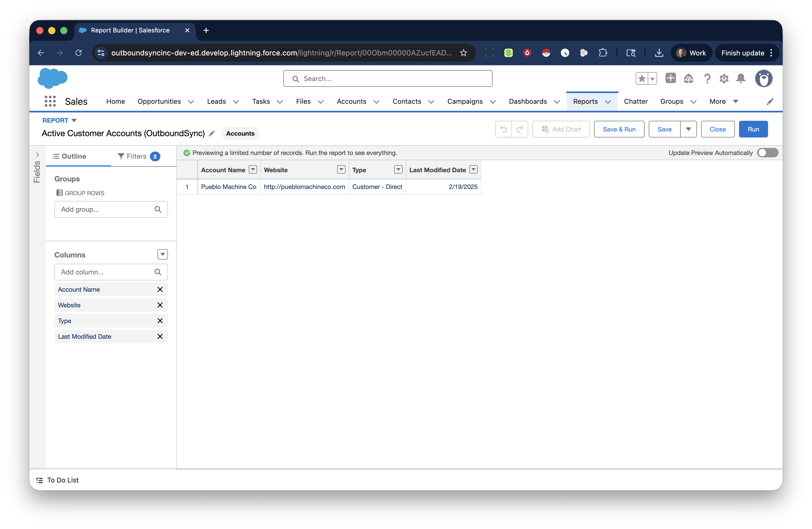Open the App Launcher grid icon

[x=50, y=101]
